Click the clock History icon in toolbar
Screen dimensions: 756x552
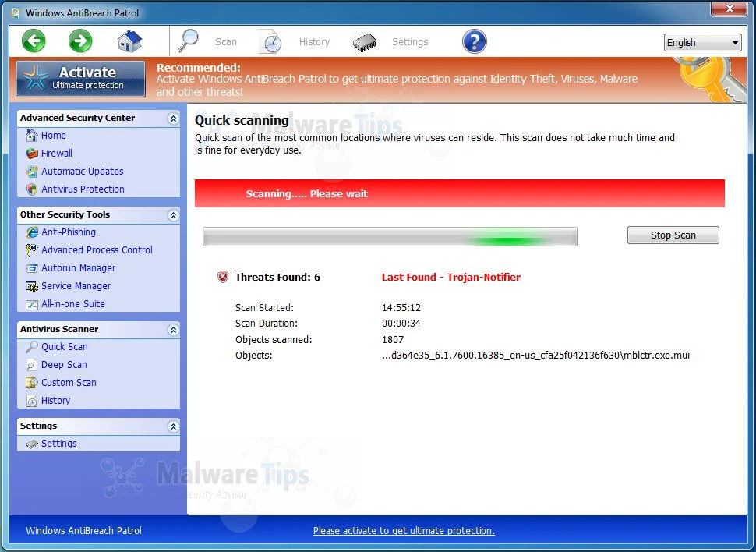(x=270, y=41)
